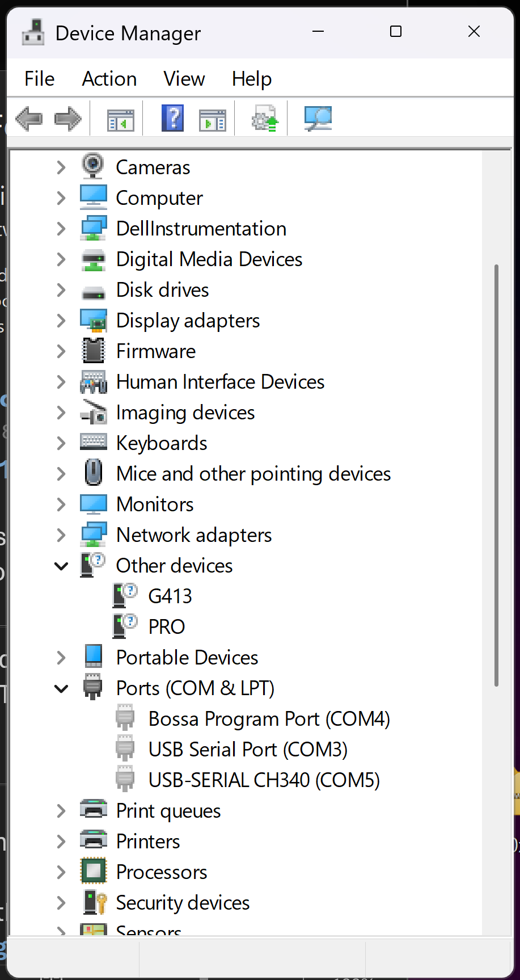Screen dimensions: 520x980
Task: Expand the Network adapters category
Action: click(61, 535)
